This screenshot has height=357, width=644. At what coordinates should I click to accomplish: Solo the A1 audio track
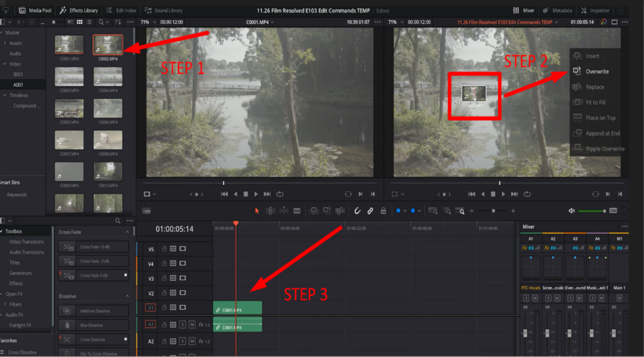click(x=183, y=324)
